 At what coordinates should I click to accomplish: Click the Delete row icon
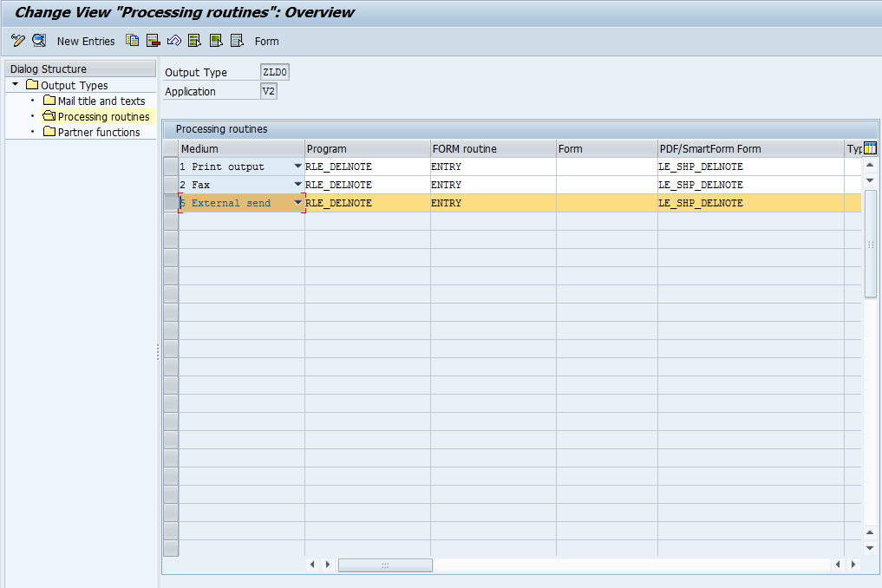click(153, 41)
